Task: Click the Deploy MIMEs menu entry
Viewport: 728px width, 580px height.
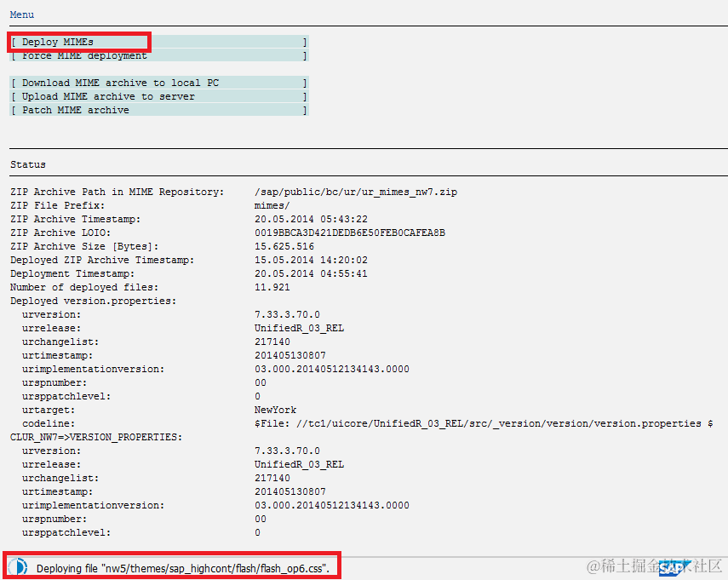Action: [x=158, y=42]
